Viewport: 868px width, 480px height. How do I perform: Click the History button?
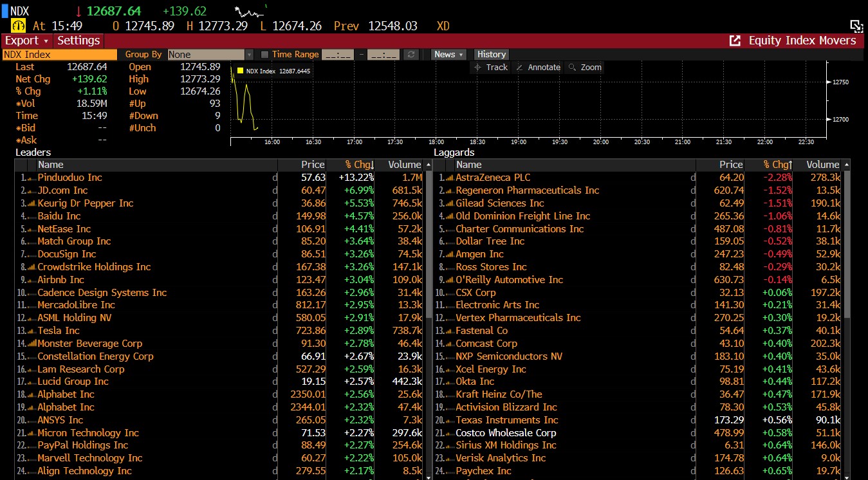pos(492,55)
